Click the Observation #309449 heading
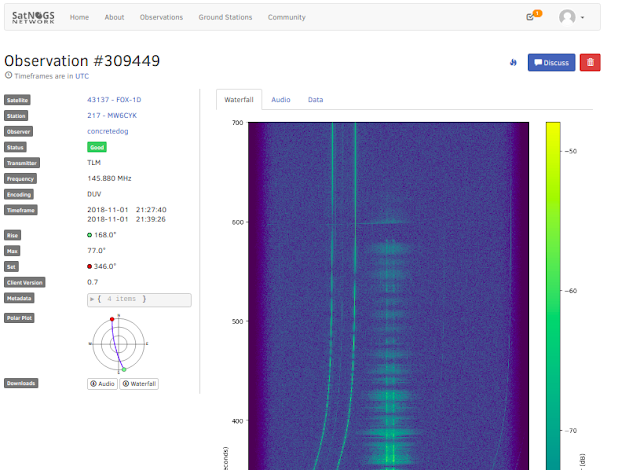This screenshot has height=470, width=640. tap(82, 61)
